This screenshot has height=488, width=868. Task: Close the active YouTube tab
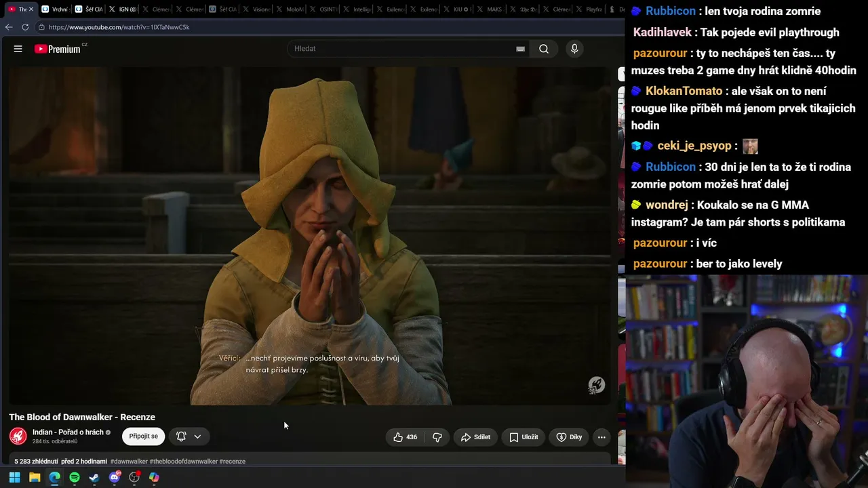pos(31,9)
